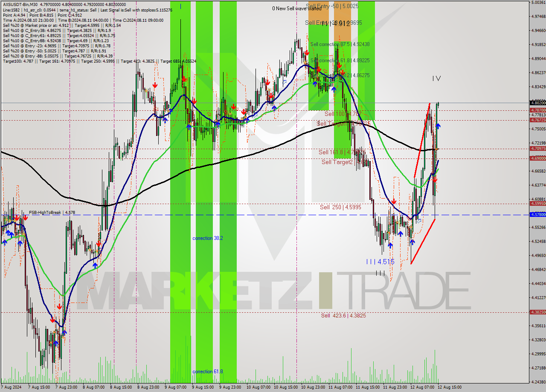Click the red 4.78700 price tag

pyautogui.click(x=537, y=110)
